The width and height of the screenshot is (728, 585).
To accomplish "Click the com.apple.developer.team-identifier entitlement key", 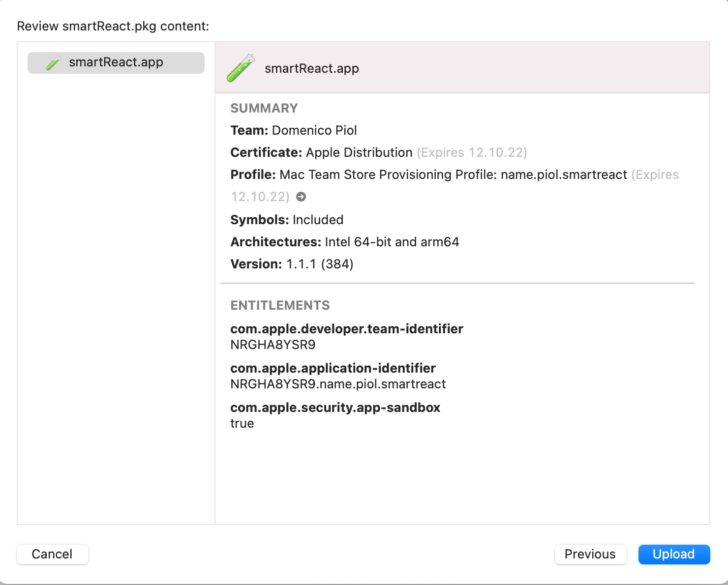I will click(346, 329).
